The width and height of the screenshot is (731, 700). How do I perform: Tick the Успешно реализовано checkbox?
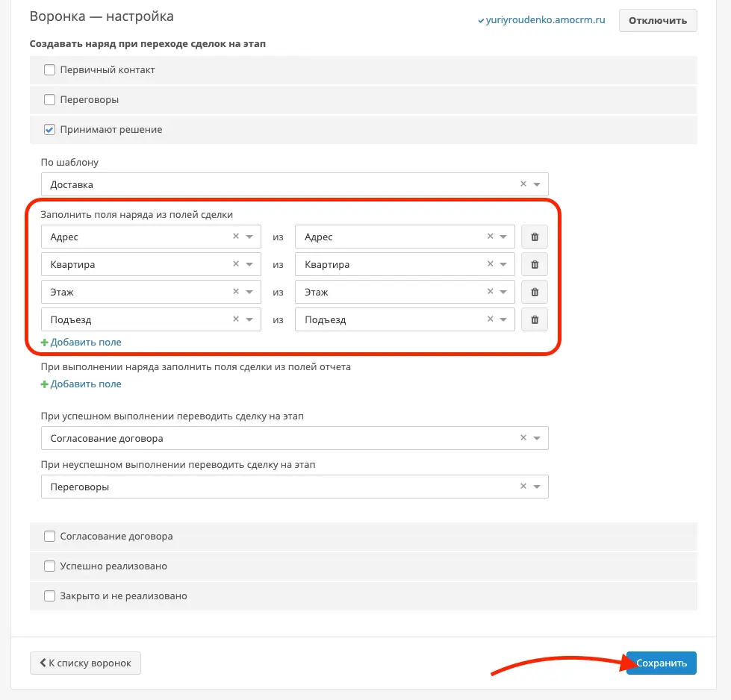[49, 566]
